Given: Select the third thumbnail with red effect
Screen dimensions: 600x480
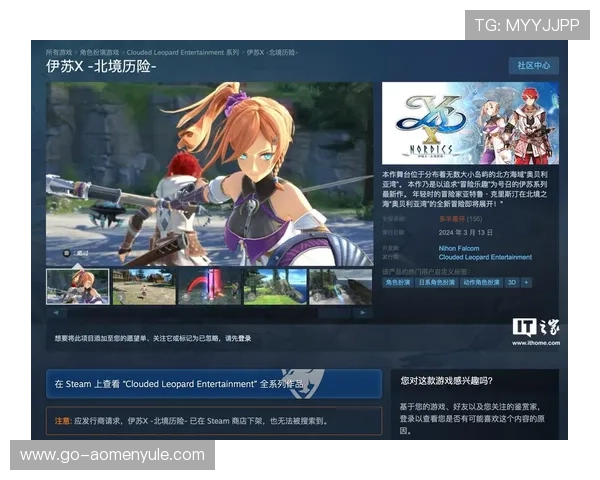Looking at the screenshot, I should (x=208, y=286).
